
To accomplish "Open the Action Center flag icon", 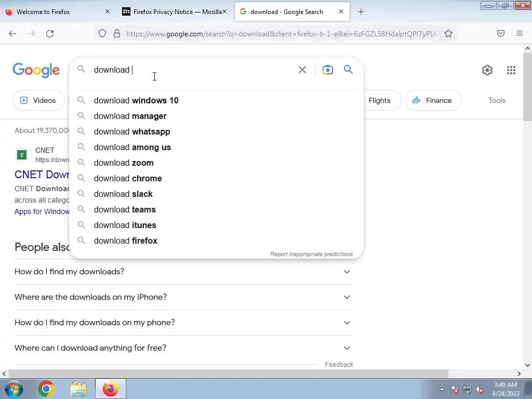I will click(x=455, y=389).
